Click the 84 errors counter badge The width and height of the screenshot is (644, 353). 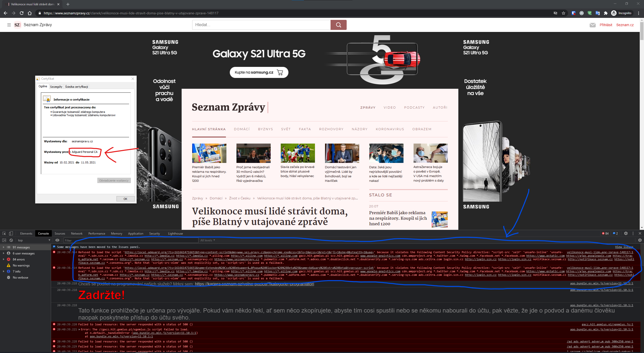(605, 233)
